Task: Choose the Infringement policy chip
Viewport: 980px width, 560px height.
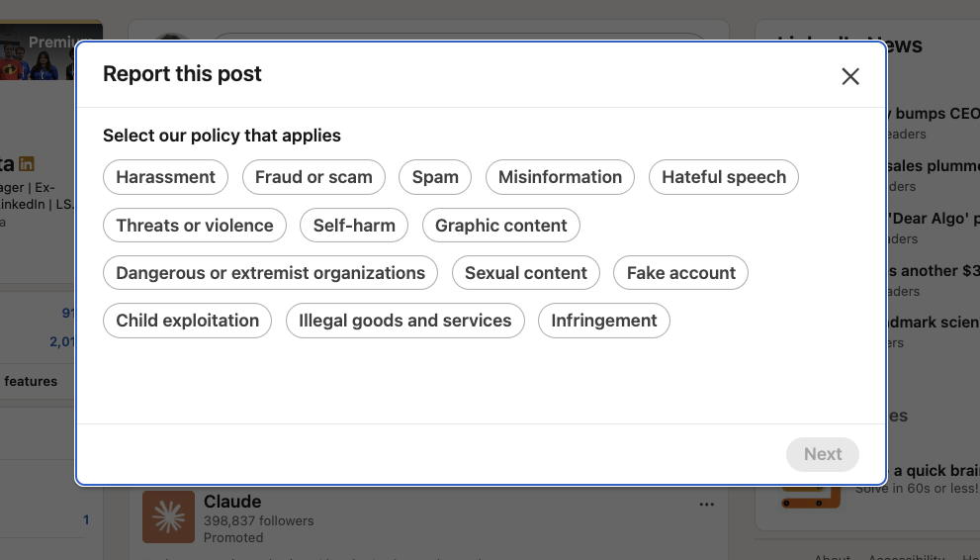Action: [603, 320]
